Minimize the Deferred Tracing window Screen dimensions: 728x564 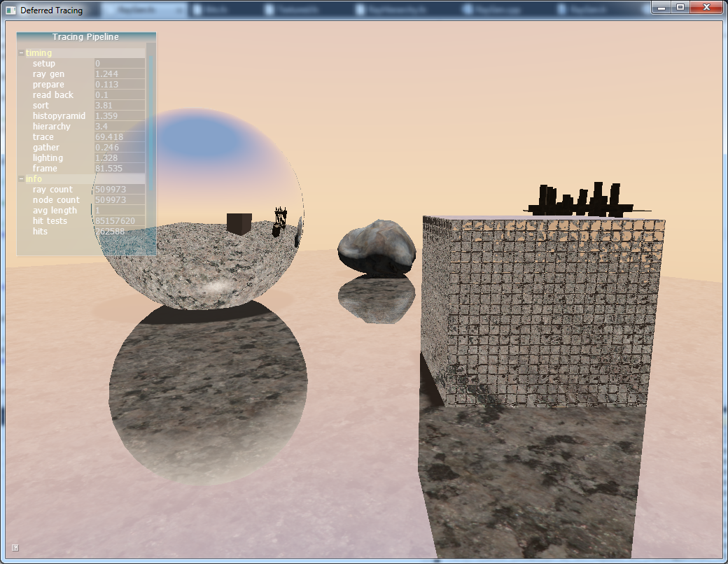pyautogui.click(x=661, y=7)
